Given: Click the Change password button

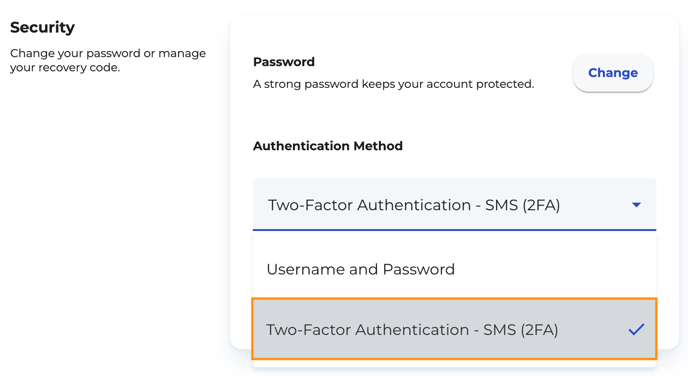Looking at the screenshot, I should pos(613,73).
